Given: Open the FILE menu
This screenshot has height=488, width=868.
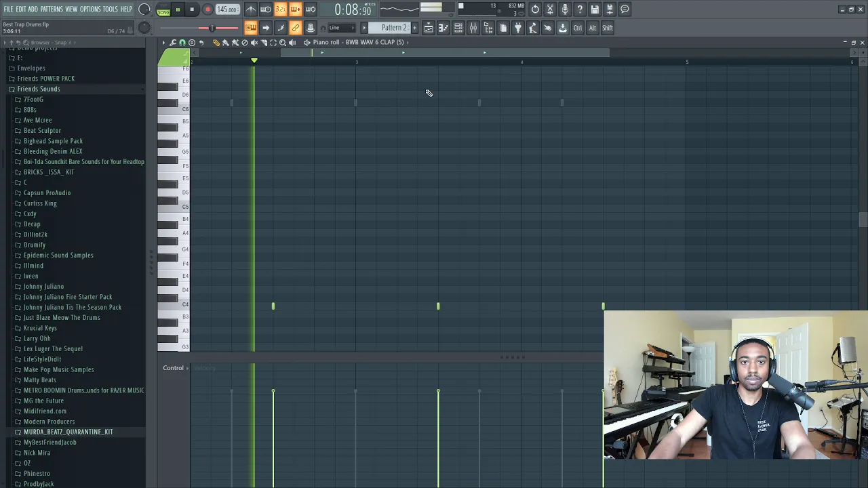Looking at the screenshot, I should click(x=8, y=9).
